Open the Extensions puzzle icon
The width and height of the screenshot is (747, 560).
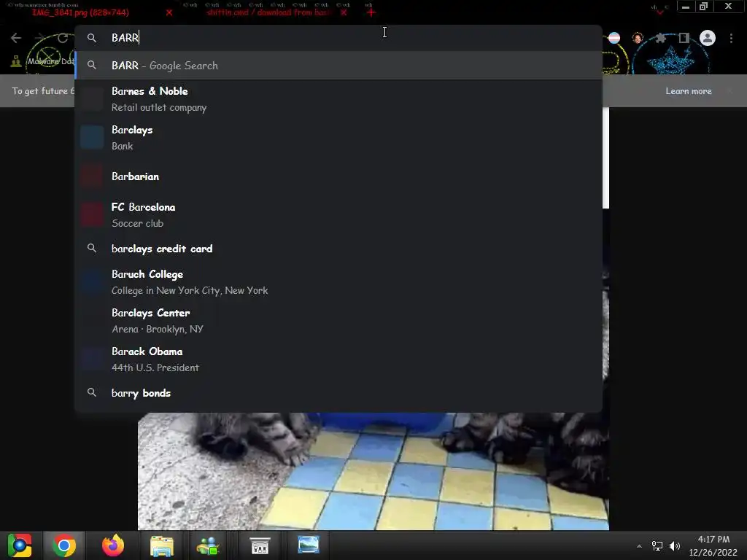(x=660, y=38)
